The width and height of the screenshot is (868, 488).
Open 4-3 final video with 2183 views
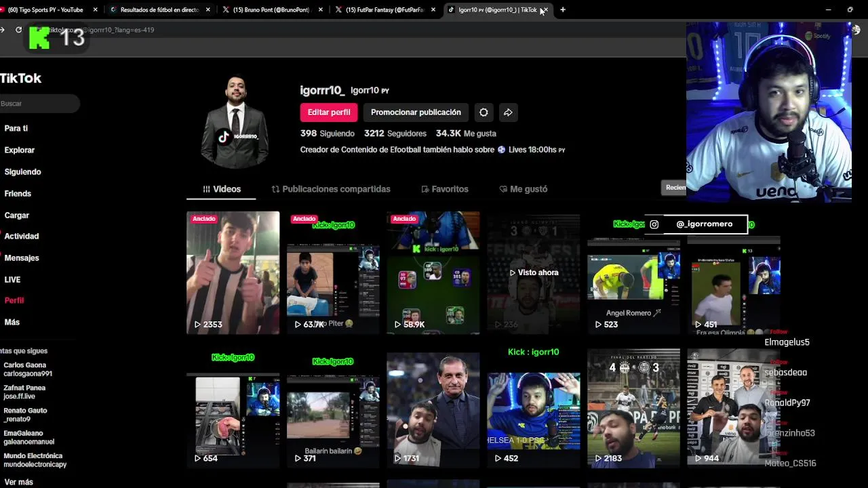tap(633, 408)
